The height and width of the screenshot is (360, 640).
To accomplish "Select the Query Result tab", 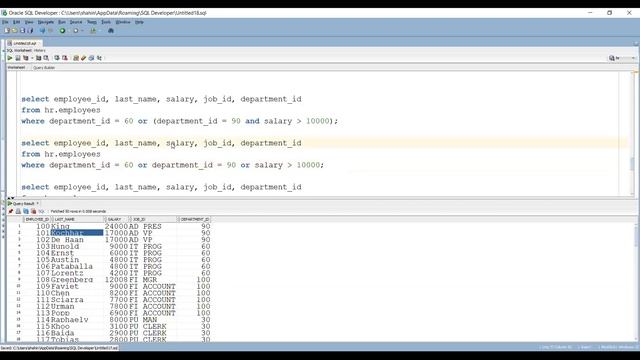I will (23, 204).
